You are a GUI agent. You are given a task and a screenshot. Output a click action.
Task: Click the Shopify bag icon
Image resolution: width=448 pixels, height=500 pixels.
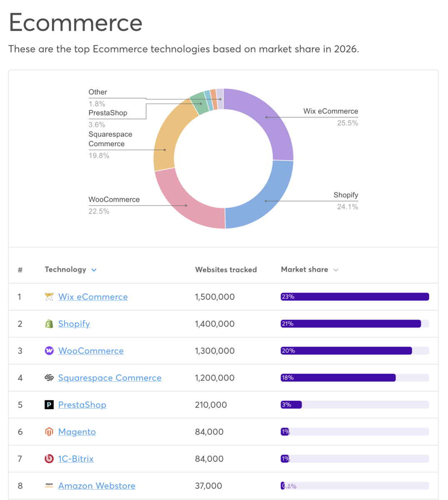pos(49,324)
